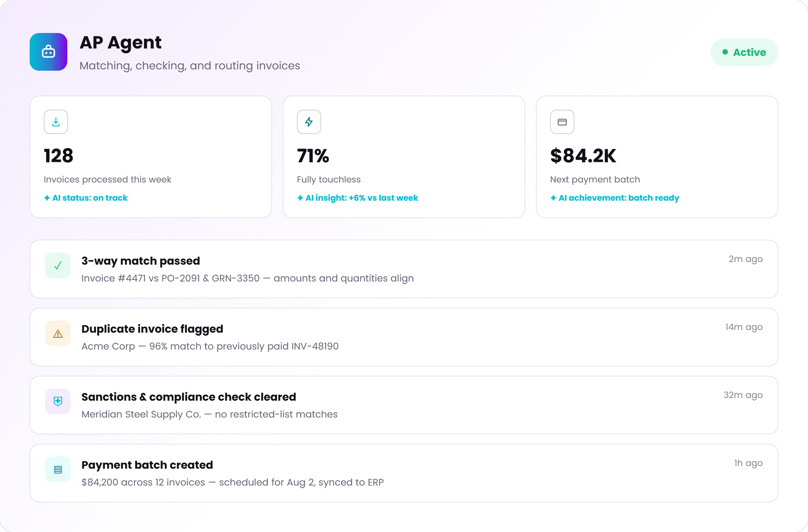Open the 3-way match passed activity entry
This screenshot has height=532, width=808.
point(404,269)
